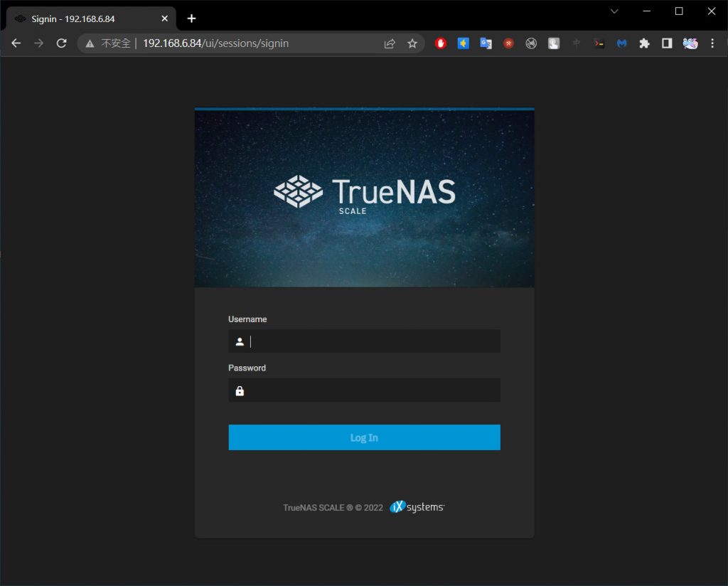Bookmark this page with the star icon
The width and height of the screenshot is (728, 586).
(x=412, y=43)
